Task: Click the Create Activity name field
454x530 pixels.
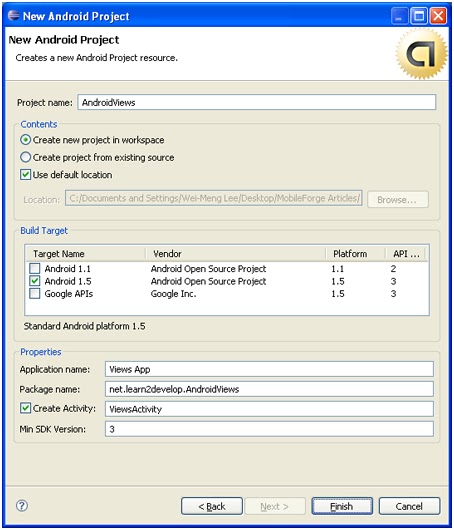Action: pyautogui.click(x=269, y=409)
